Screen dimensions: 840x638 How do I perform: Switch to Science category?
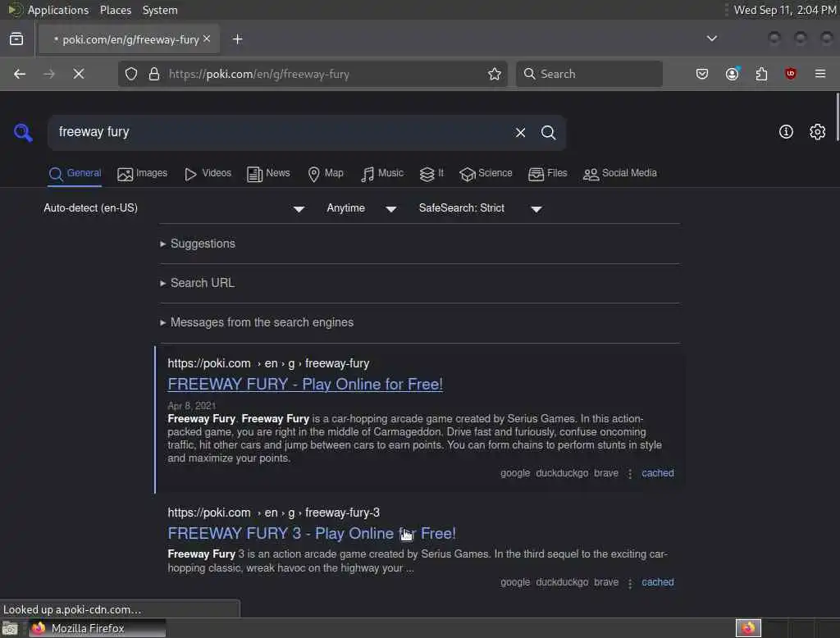click(486, 174)
